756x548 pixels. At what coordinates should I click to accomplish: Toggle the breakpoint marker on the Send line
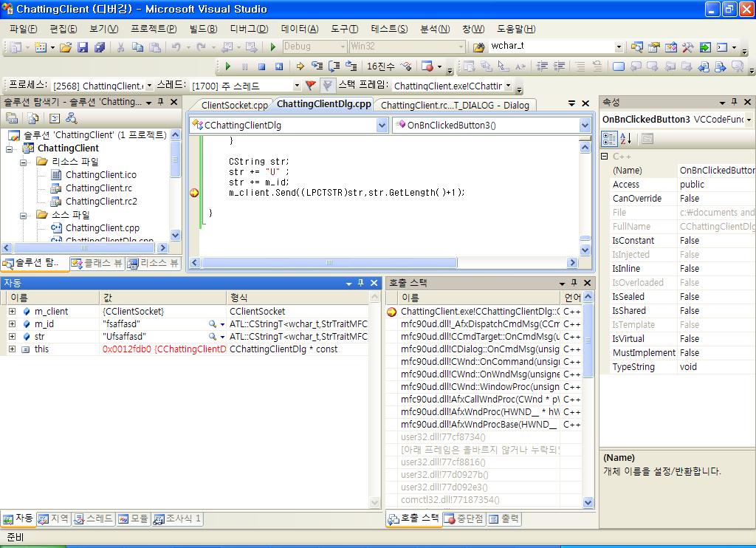coord(194,193)
